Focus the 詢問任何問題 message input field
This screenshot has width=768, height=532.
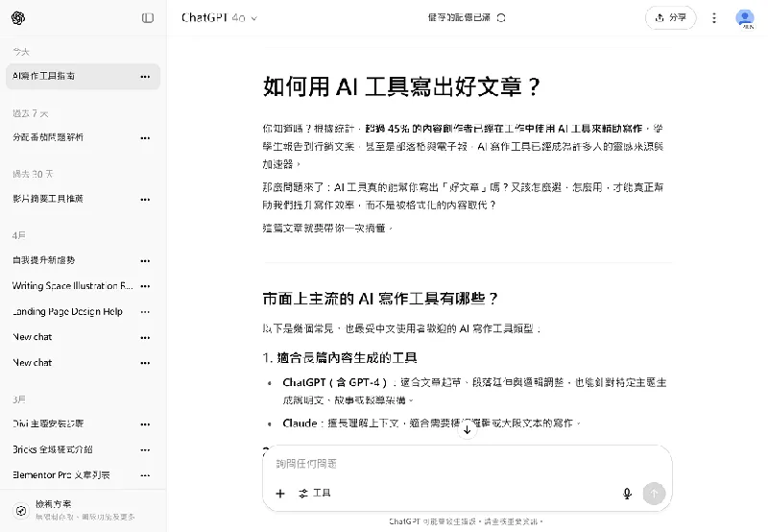467,464
